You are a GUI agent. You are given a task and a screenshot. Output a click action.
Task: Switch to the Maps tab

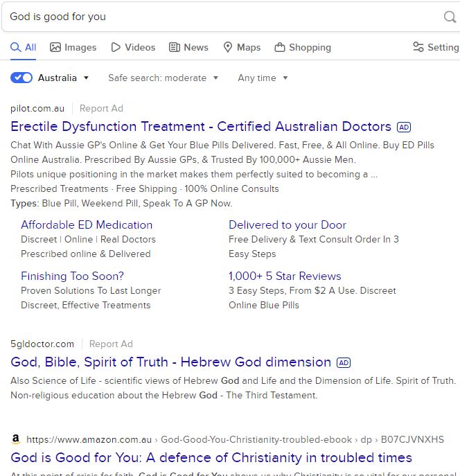point(242,47)
